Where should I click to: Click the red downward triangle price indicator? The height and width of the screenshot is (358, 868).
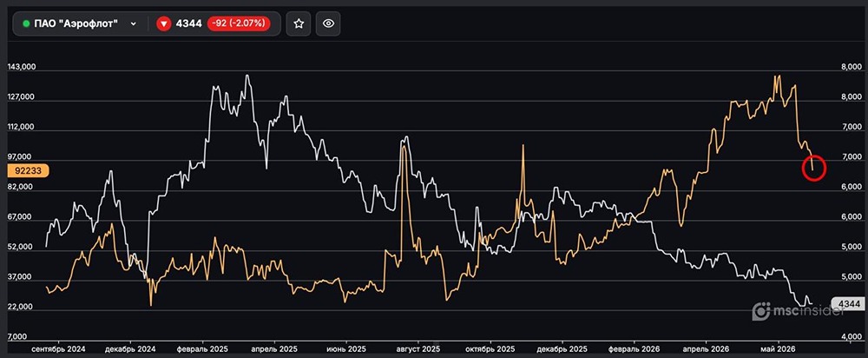coord(163,23)
